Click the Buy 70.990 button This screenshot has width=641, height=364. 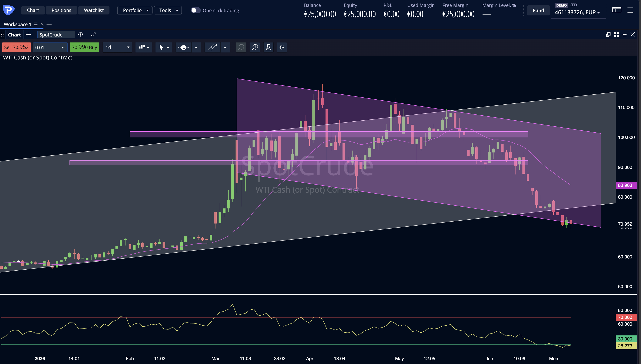click(x=85, y=47)
